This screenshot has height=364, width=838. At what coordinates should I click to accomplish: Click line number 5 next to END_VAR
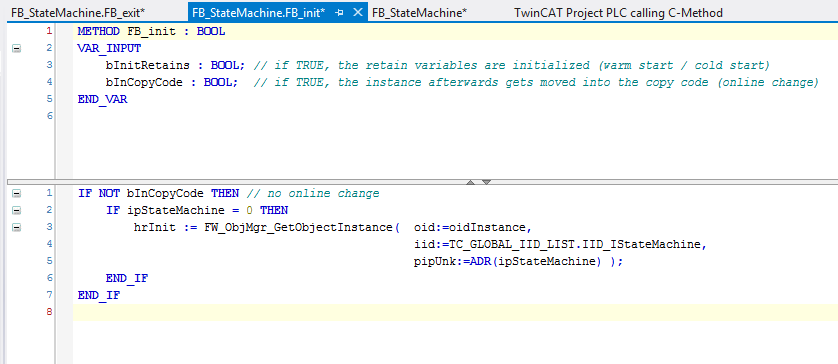pos(50,99)
